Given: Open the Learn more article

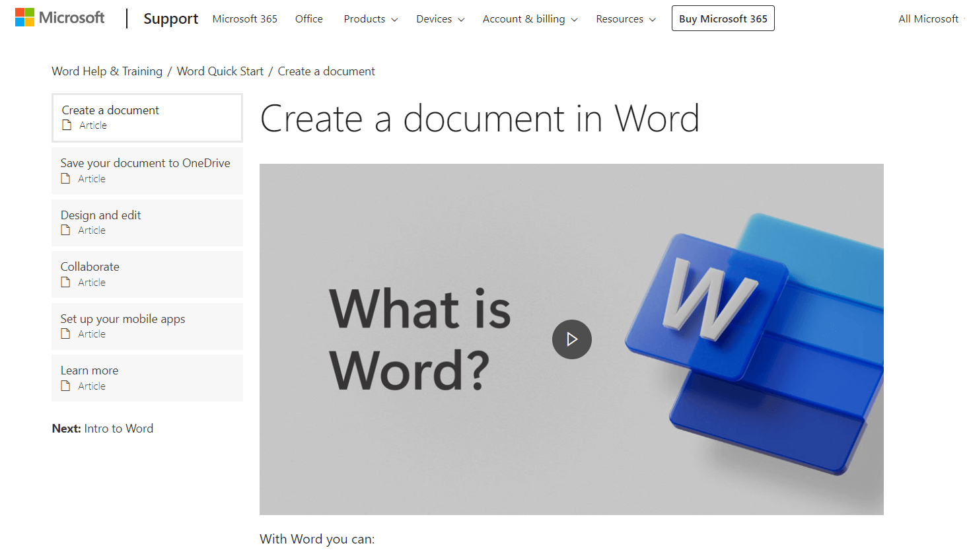Looking at the screenshot, I should [147, 378].
